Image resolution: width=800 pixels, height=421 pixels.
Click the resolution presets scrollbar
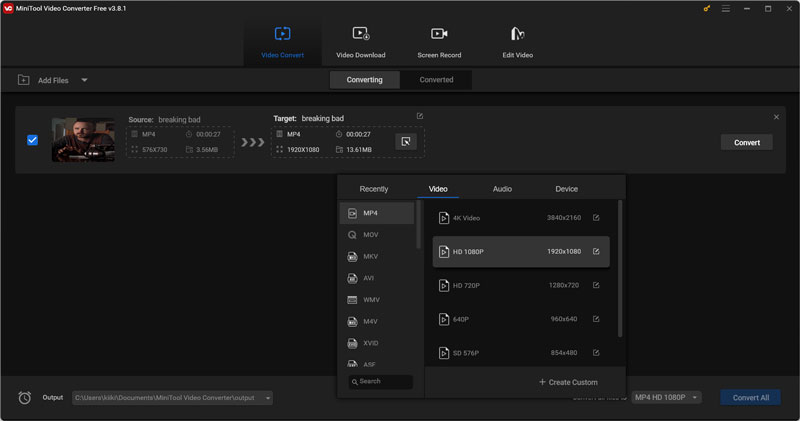[620, 268]
